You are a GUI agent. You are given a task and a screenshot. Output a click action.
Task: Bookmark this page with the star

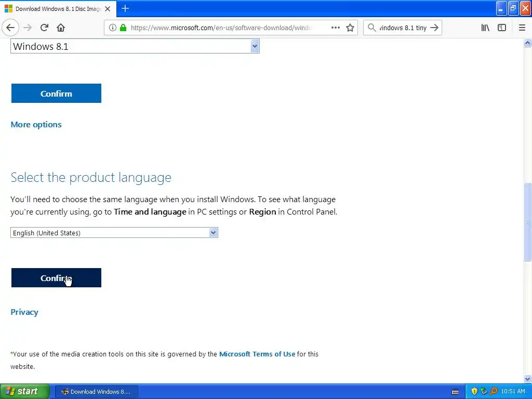click(350, 28)
